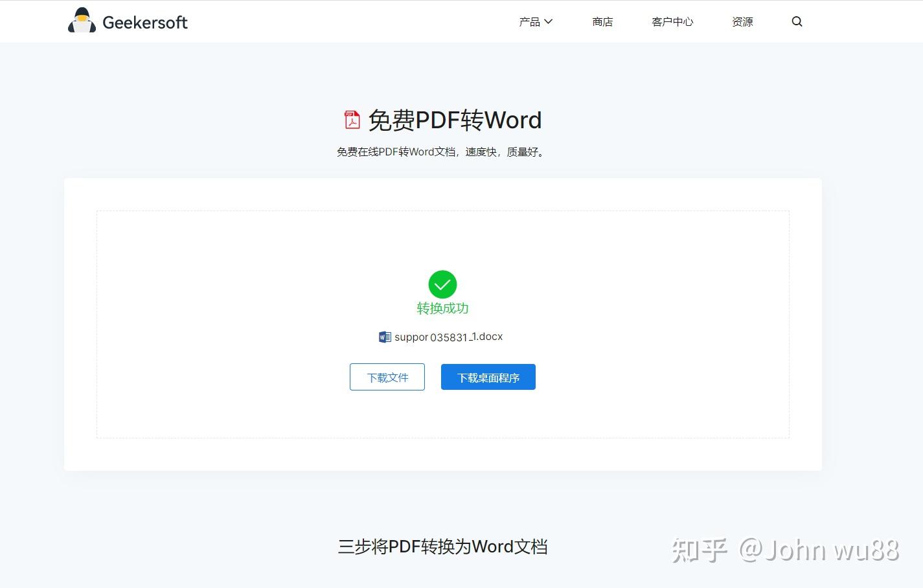This screenshot has width=923, height=588.
Task: Select the converted docx file name
Action: click(x=448, y=337)
